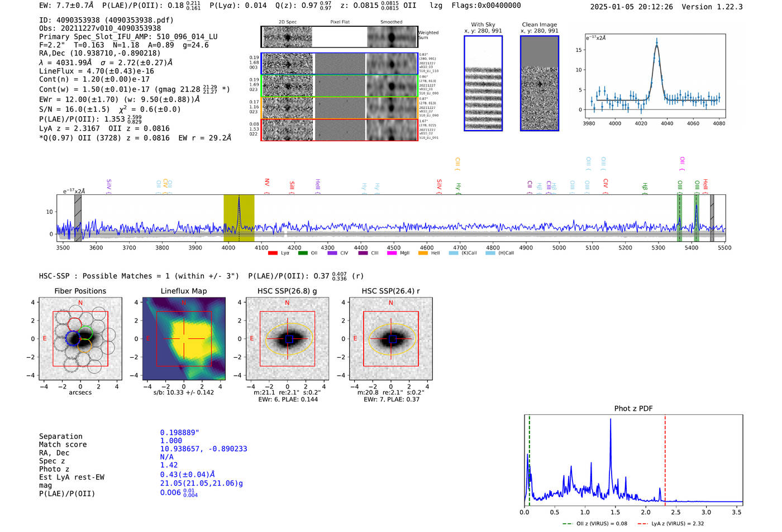Open the Clean Image cutout
This screenshot has height=532, width=782.
pyautogui.click(x=540, y=83)
